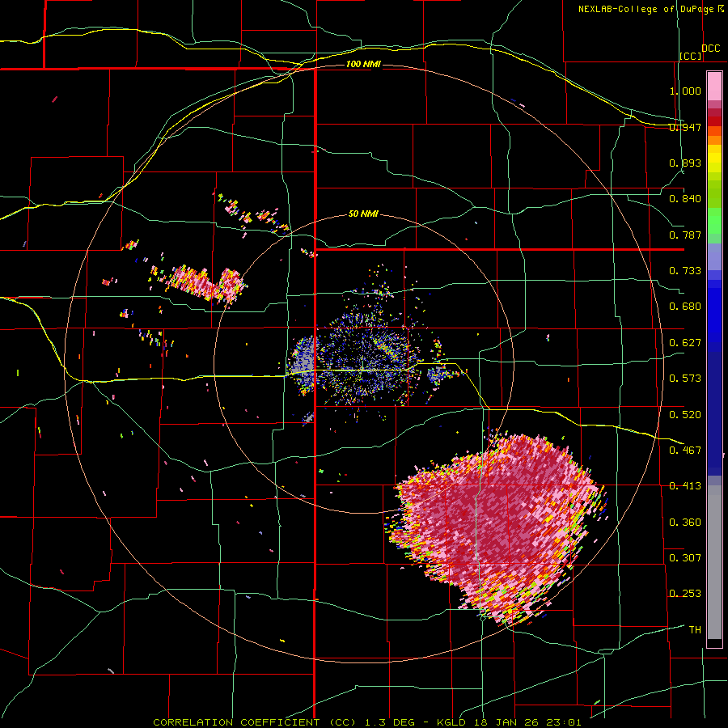Pick the gray band of the color bar
Viewport: 728px width, 728px height.
pos(714,562)
